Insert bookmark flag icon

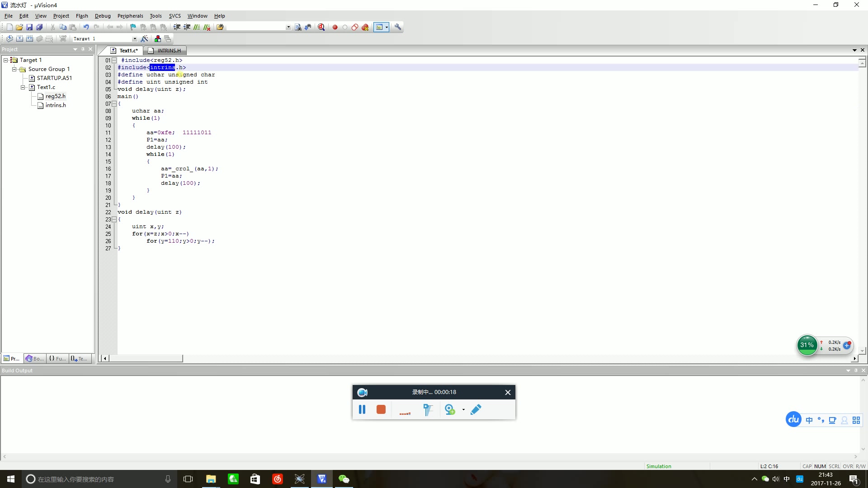[133, 27]
